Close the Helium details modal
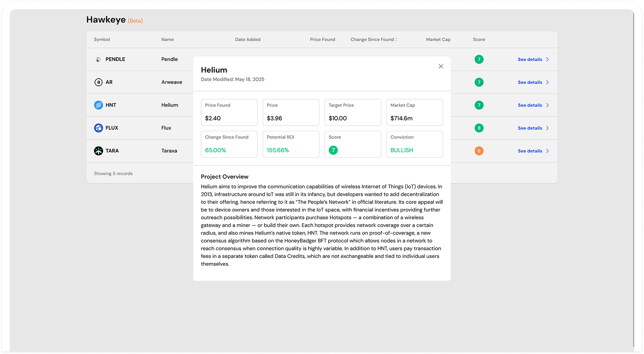The image size is (644, 354). tap(441, 66)
